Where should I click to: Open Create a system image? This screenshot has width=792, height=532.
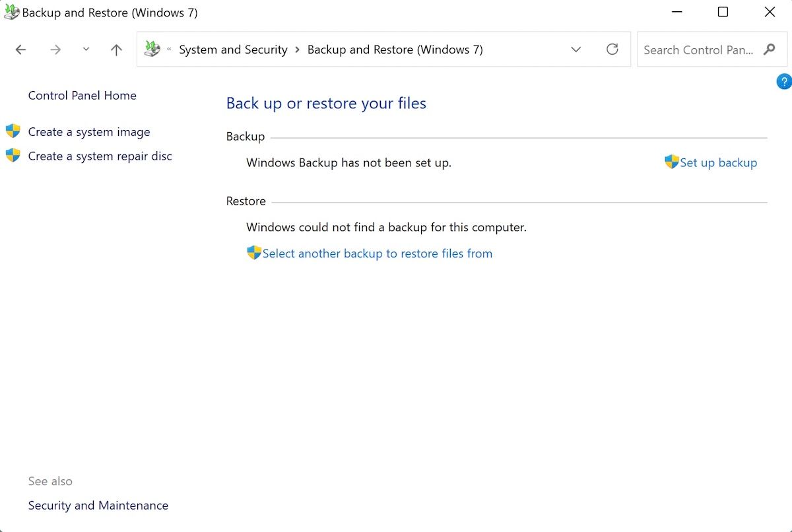[x=88, y=131]
